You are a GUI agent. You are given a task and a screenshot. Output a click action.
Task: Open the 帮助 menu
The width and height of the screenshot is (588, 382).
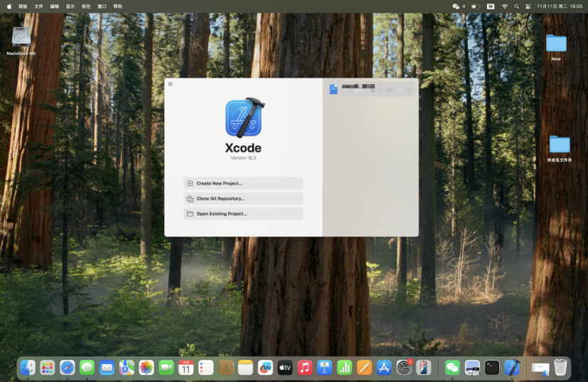tap(117, 6)
